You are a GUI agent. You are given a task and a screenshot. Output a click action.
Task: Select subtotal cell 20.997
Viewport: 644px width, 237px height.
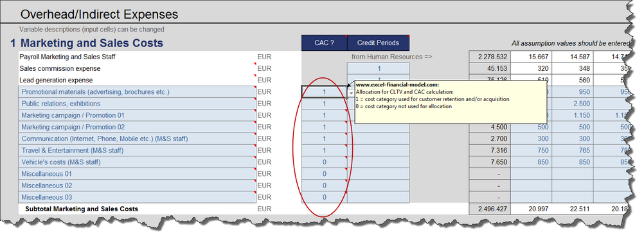tap(531, 209)
